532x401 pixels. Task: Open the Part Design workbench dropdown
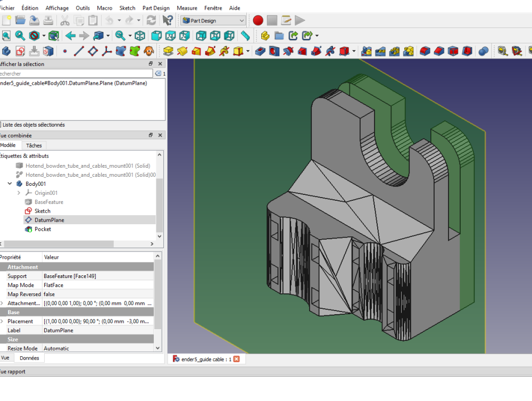tap(213, 20)
